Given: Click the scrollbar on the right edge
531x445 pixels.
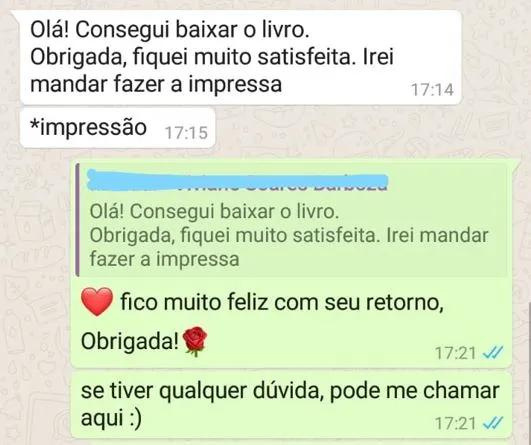Looking at the screenshot, I should pos(529,373).
